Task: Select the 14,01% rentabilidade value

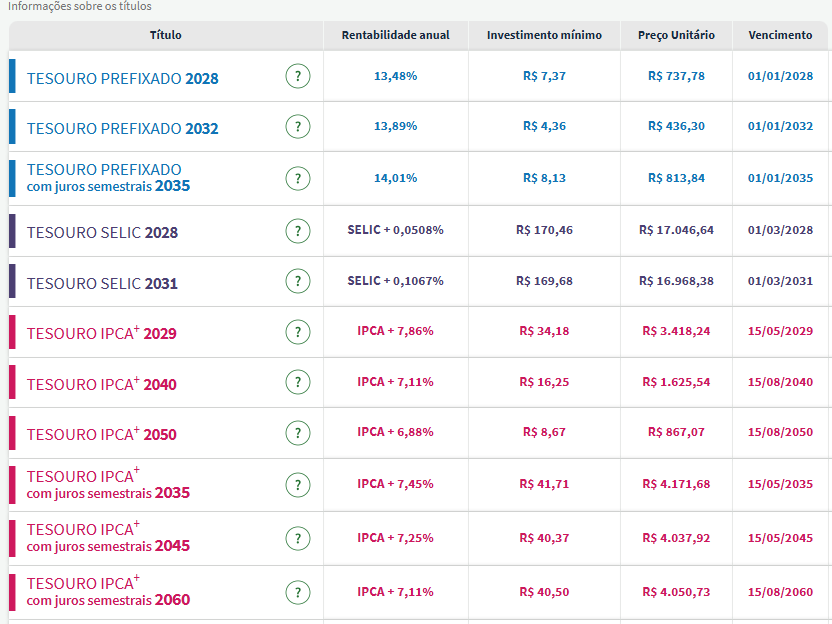Action: click(x=395, y=178)
